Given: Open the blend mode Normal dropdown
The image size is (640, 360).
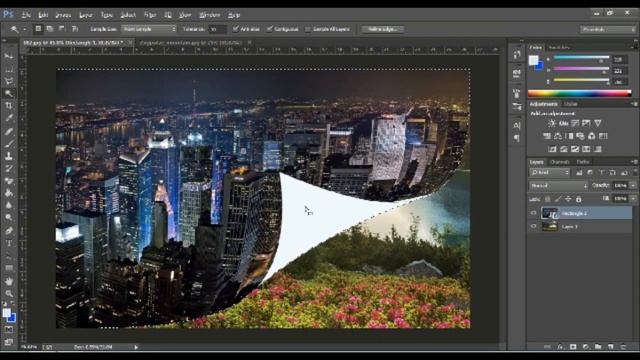Looking at the screenshot, I should coord(558,185).
